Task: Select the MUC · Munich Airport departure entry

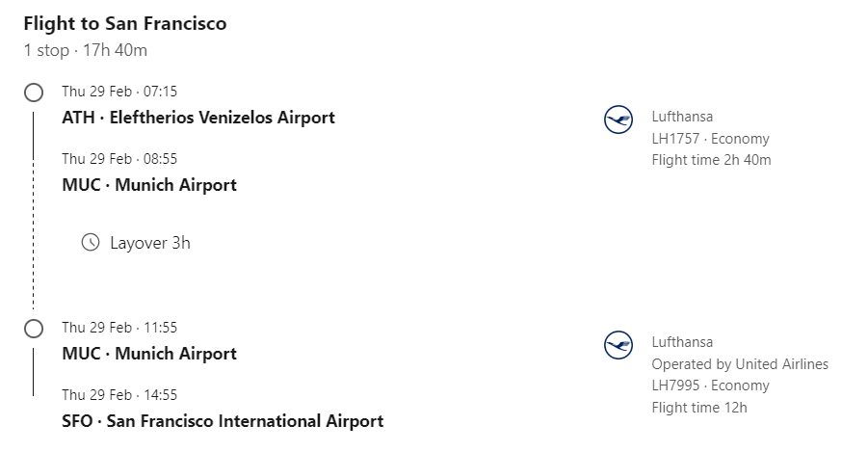Action: [149, 354]
